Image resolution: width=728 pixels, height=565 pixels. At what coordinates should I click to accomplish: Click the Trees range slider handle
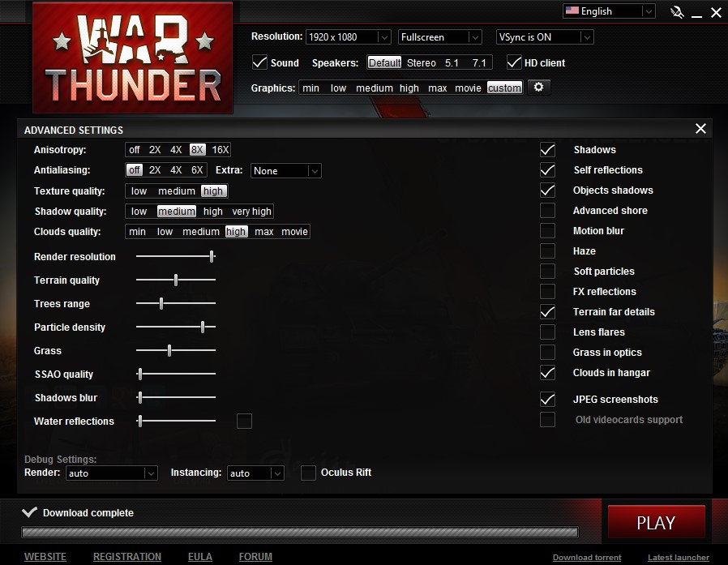click(161, 303)
